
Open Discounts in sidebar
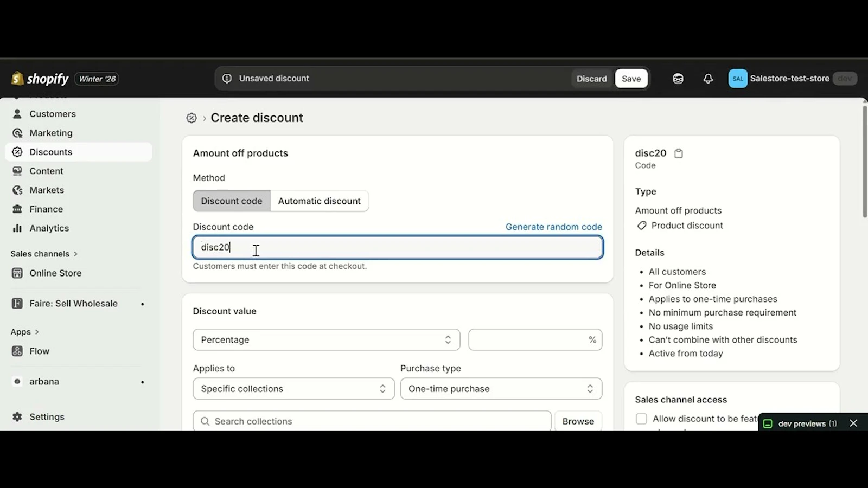click(79, 152)
